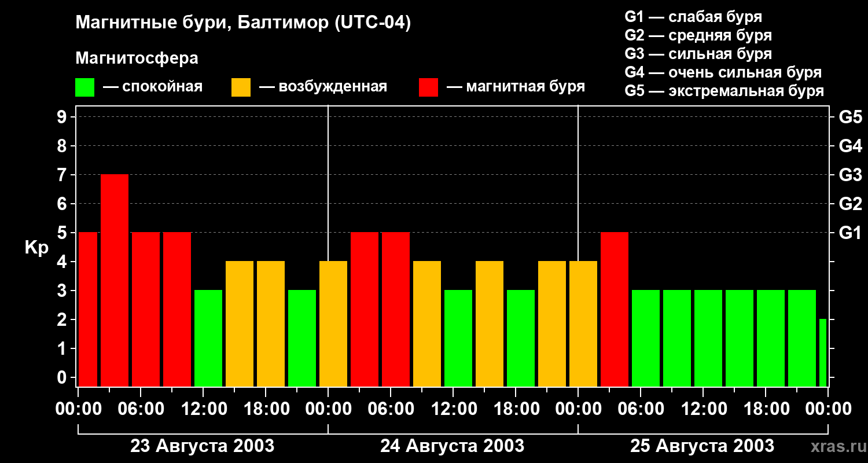The width and height of the screenshot is (868, 463).
Task: Click the yellow 'возбужденная' legend swatch
Action: click(241, 87)
